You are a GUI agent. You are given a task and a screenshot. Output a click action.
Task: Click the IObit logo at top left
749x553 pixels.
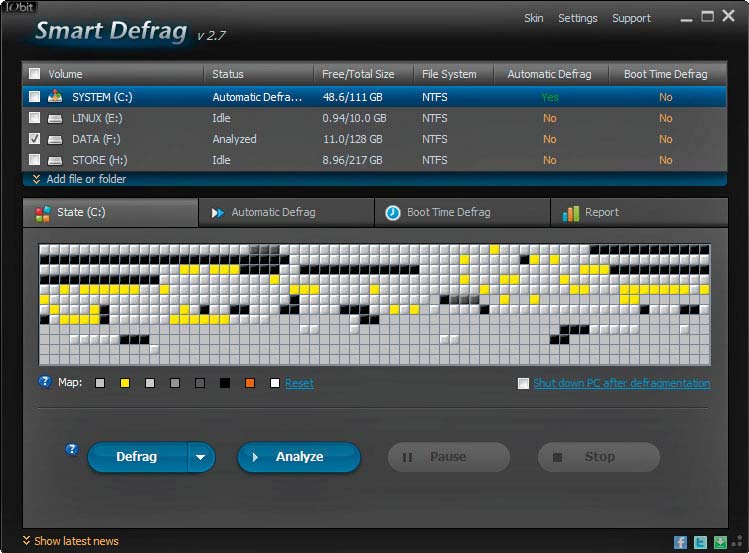click(19, 7)
